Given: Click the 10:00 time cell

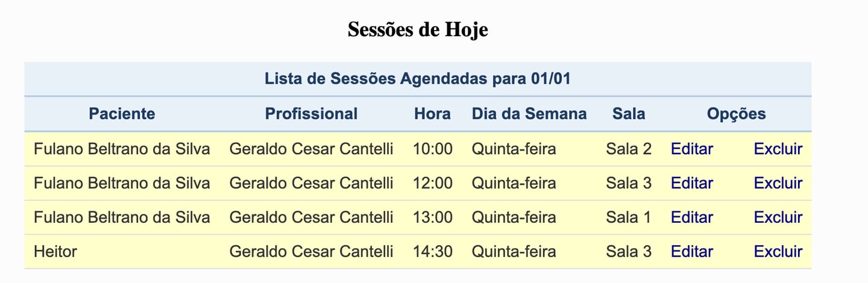Looking at the screenshot, I should (x=432, y=149).
